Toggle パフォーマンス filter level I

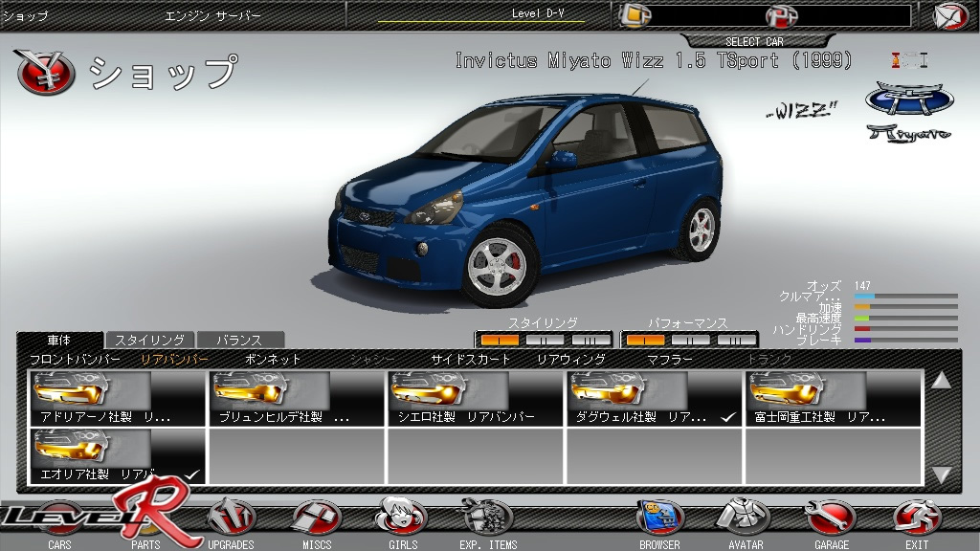pos(645,340)
